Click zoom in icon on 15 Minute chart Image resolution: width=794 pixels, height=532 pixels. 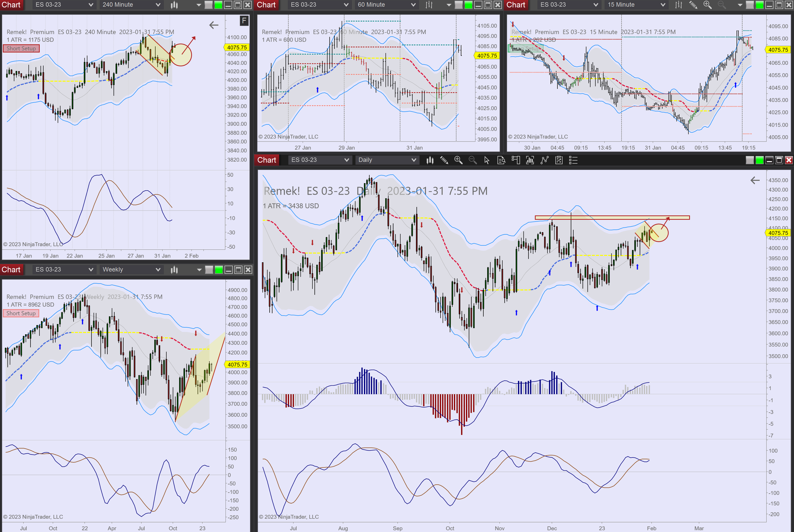point(707,5)
